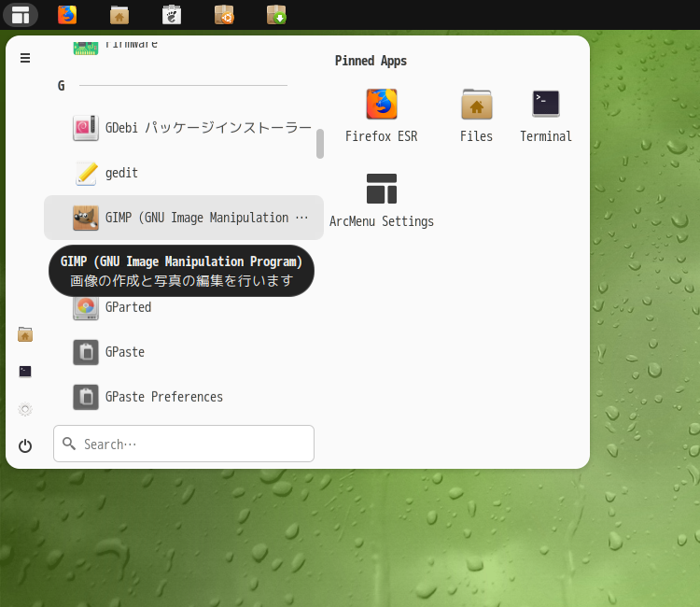Image resolution: width=700 pixels, height=607 pixels.
Task: Click the GPaste Preferences label
Action: (164, 397)
